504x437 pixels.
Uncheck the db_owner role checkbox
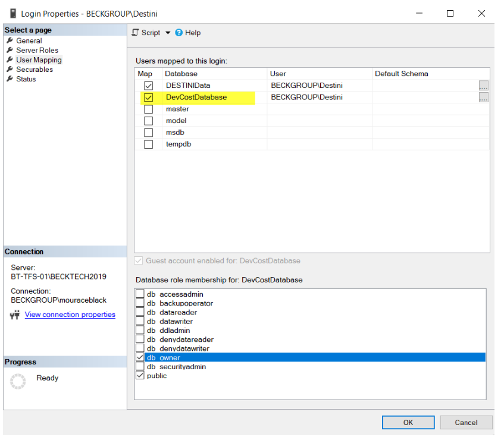(140, 357)
